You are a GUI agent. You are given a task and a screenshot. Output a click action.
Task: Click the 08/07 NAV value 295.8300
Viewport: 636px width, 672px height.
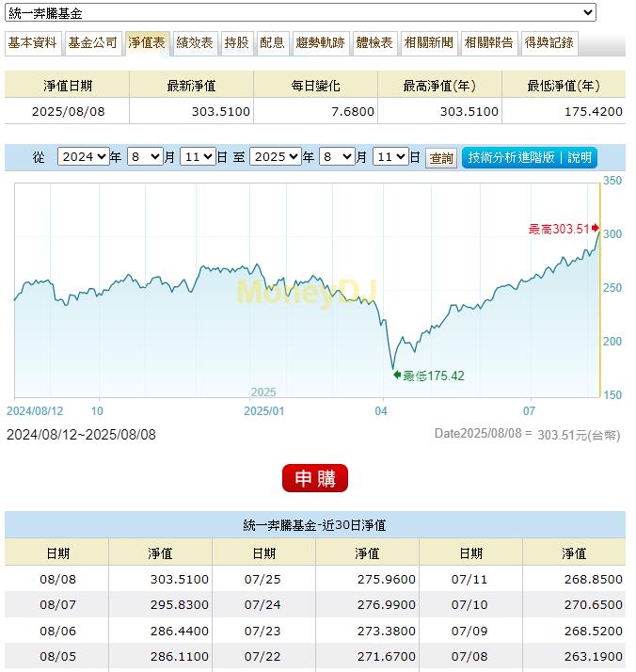pos(179,605)
